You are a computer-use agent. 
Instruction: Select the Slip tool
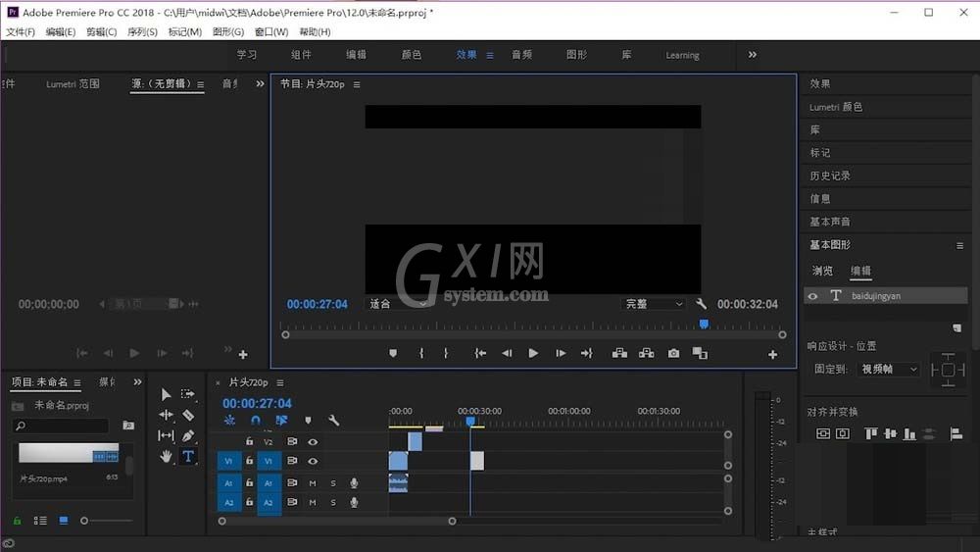pos(166,435)
